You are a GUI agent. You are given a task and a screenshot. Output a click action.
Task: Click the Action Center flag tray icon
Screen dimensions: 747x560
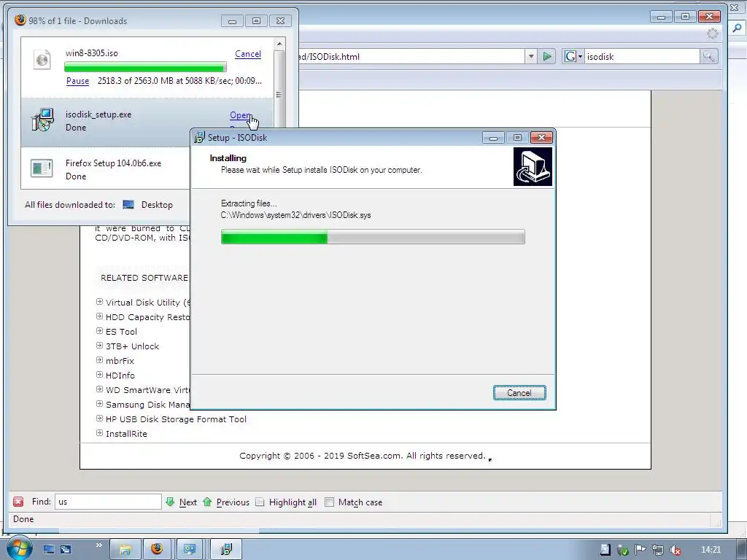(x=640, y=551)
